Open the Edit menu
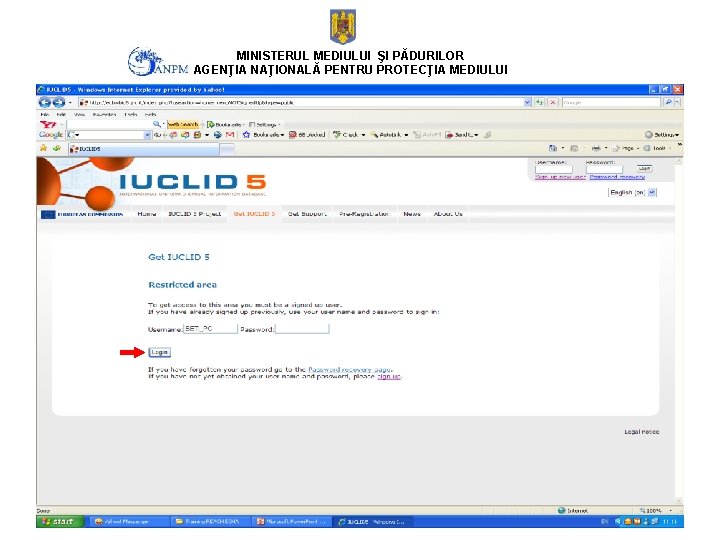 coord(61,114)
